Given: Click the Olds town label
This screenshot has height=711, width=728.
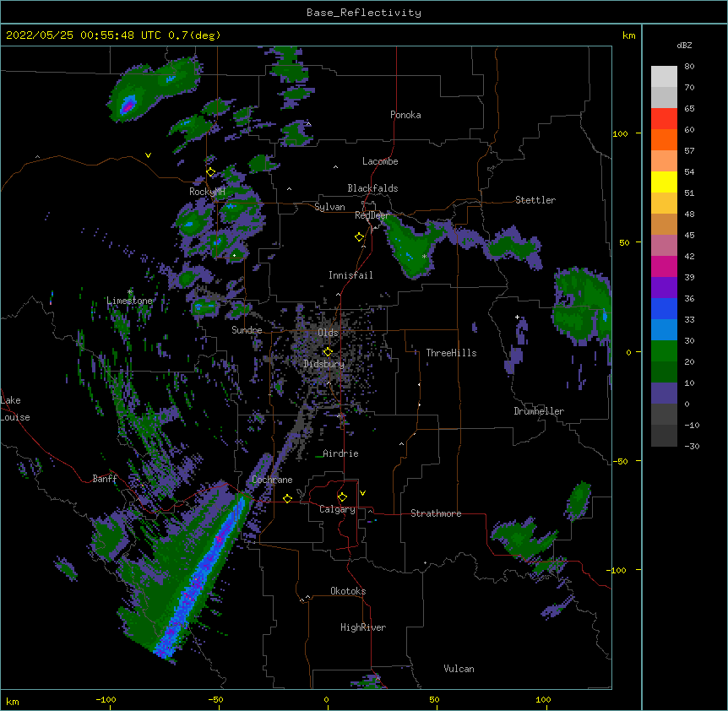Looking at the screenshot, I should [328, 333].
